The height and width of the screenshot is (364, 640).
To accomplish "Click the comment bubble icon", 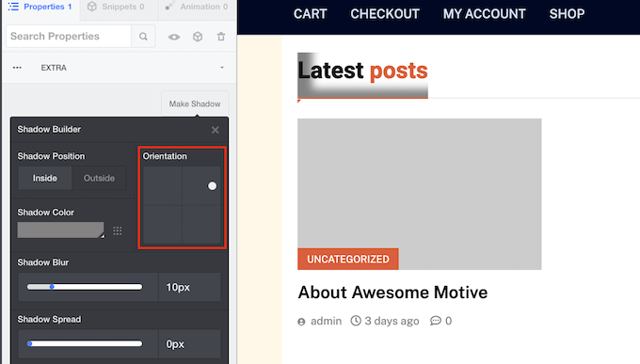I will (x=436, y=321).
